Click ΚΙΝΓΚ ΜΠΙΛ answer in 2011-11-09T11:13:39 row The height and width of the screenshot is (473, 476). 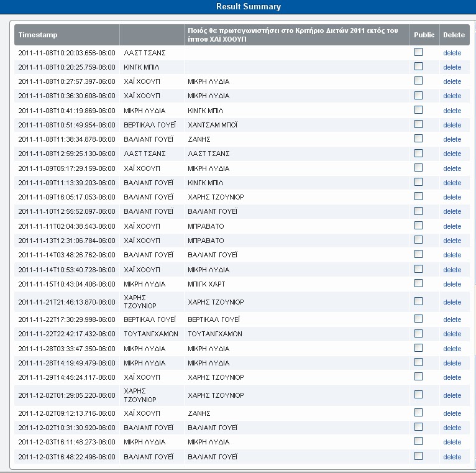[x=206, y=183]
